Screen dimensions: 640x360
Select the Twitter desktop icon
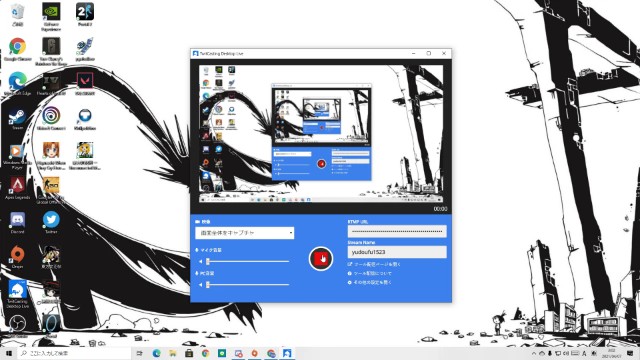coord(51,222)
